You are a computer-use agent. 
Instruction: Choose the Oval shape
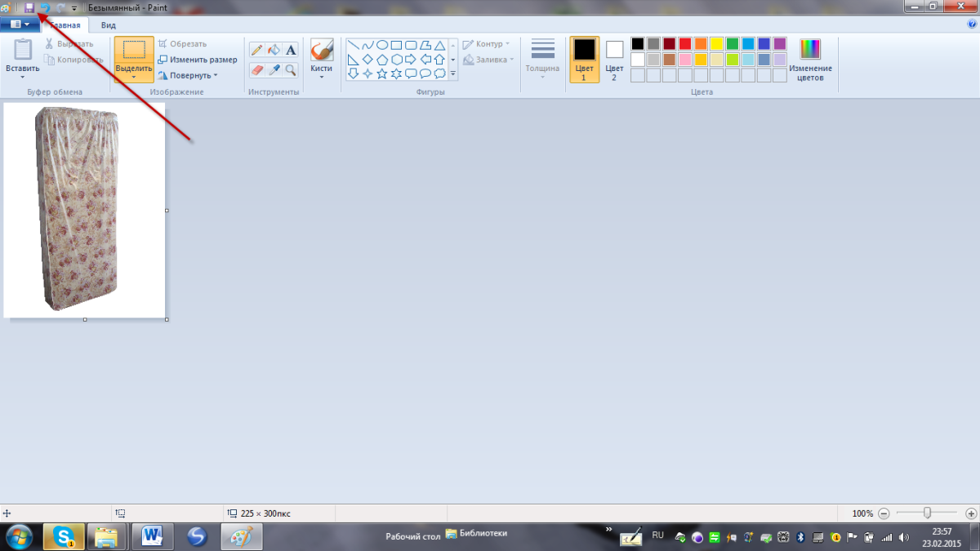tap(381, 45)
